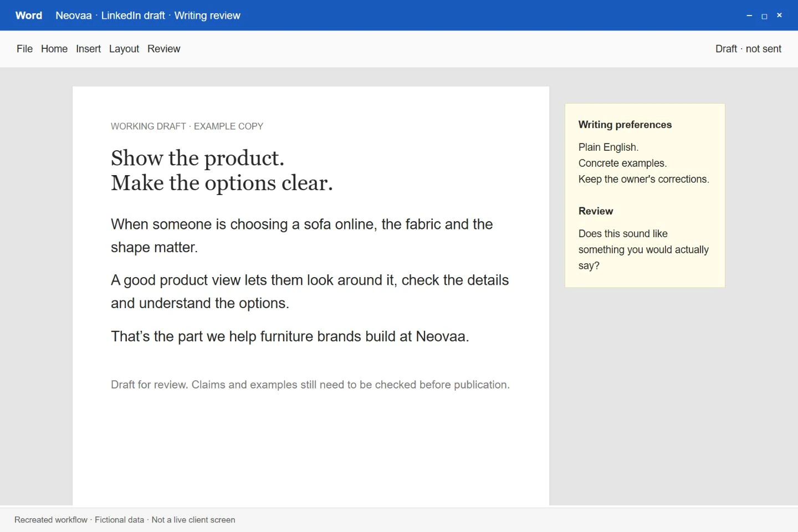Click the 'Draft · not sent' status

(x=748, y=49)
